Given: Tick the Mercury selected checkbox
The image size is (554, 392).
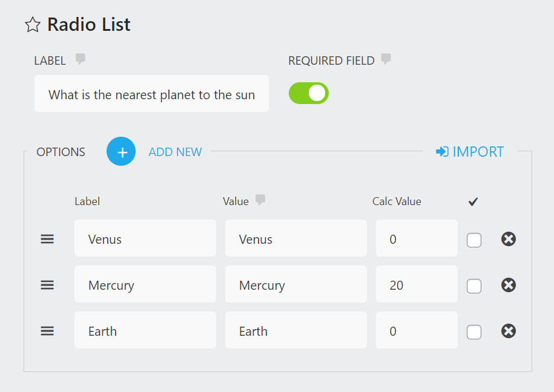Looking at the screenshot, I should click(x=474, y=286).
